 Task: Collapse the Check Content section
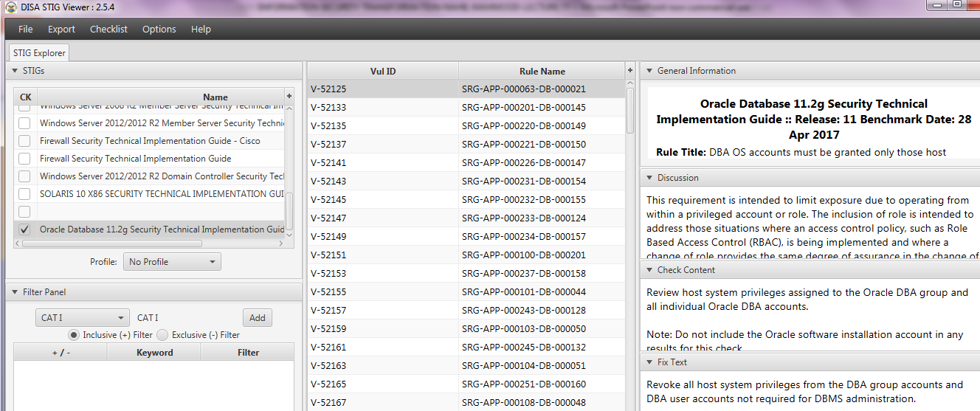point(649,270)
